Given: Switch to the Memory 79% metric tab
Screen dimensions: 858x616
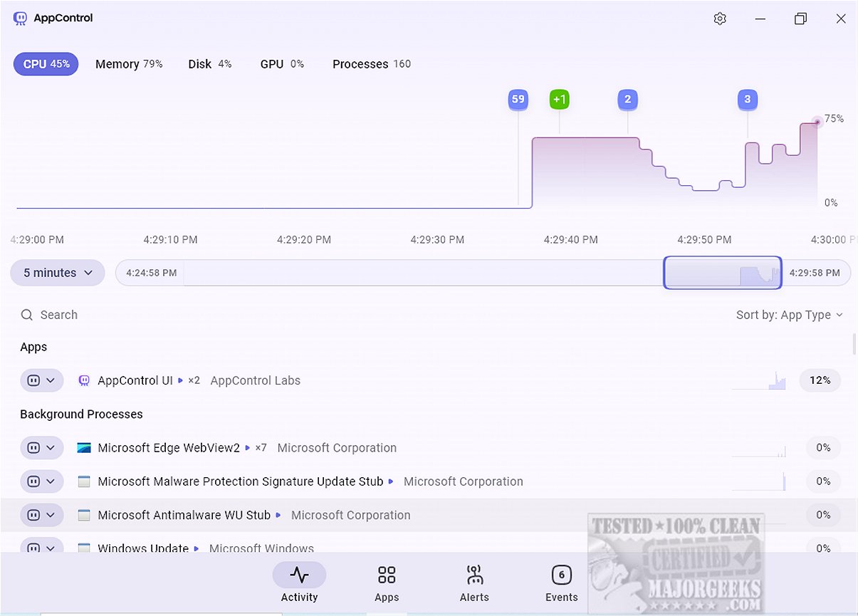Looking at the screenshot, I should click(x=129, y=64).
